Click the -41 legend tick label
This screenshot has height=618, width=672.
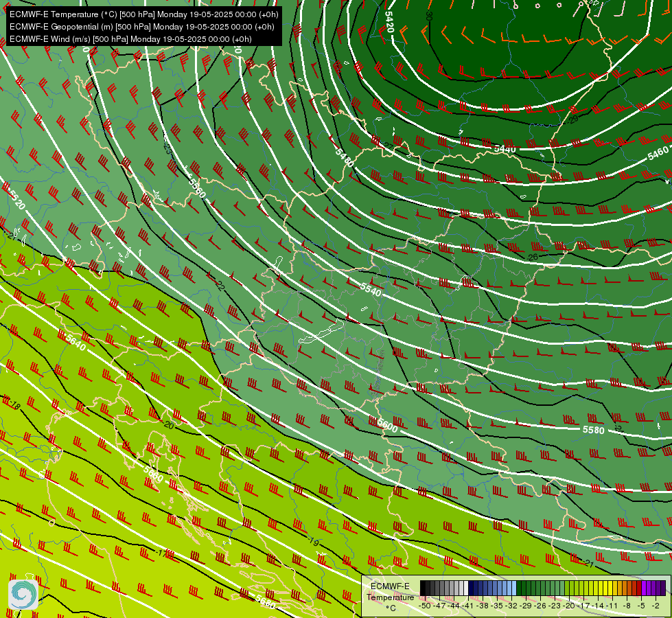[x=468, y=606]
